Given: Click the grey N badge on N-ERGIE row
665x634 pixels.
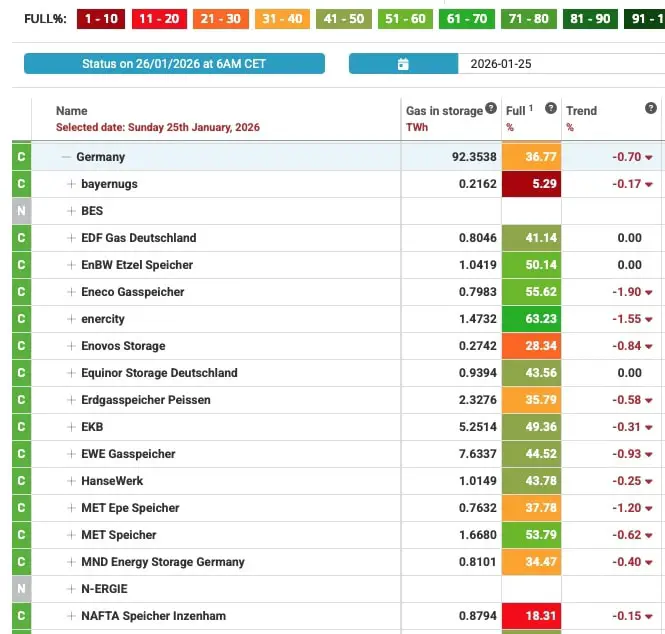Looking at the screenshot, I should pos(21,589).
